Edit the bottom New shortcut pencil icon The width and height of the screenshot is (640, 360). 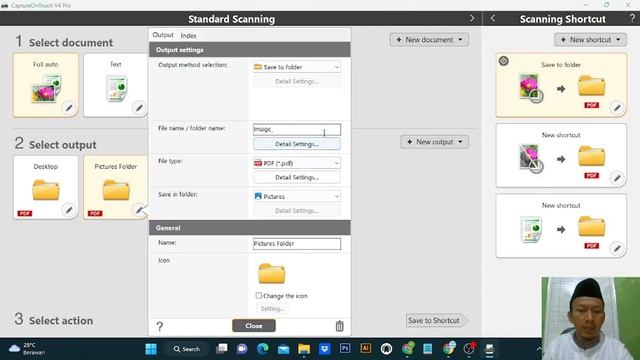pos(617,248)
